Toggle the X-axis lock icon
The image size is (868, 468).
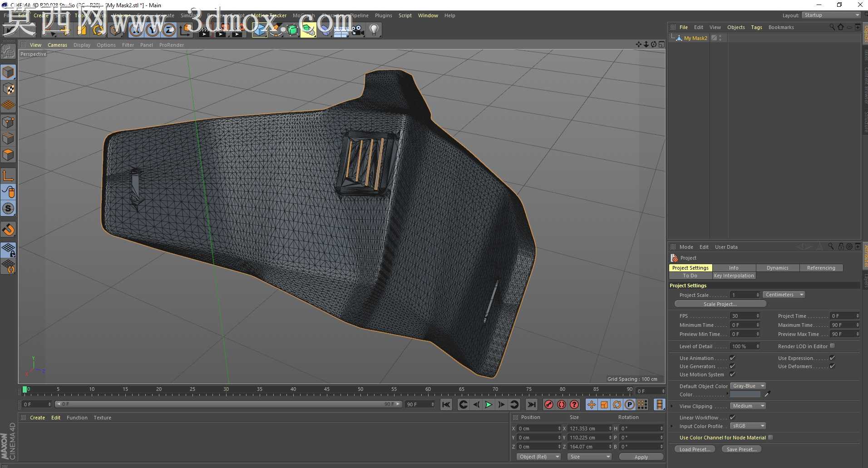click(x=136, y=30)
